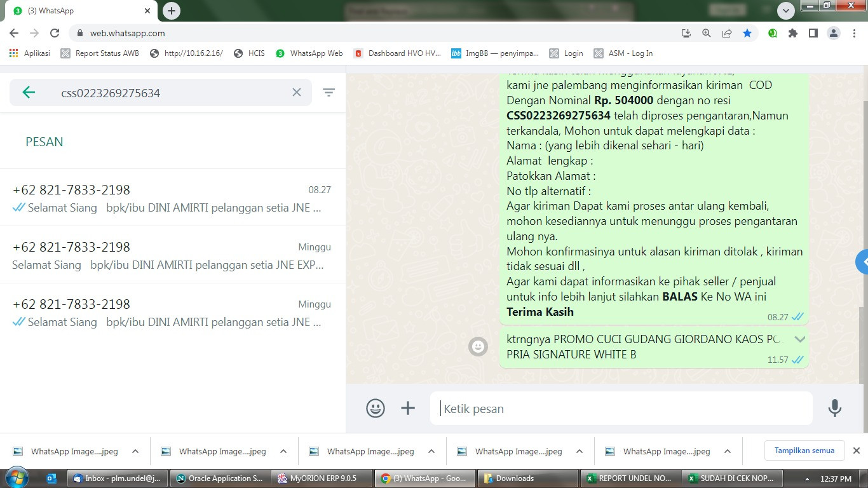Click the zoom magnifier icon in address bar
This screenshot has width=868, height=488.
point(707,33)
